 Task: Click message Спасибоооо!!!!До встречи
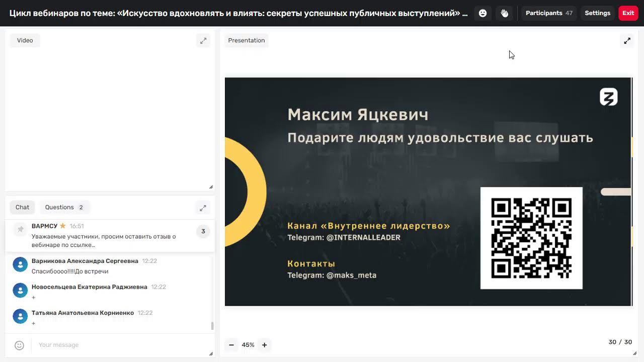(x=70, y=271)
